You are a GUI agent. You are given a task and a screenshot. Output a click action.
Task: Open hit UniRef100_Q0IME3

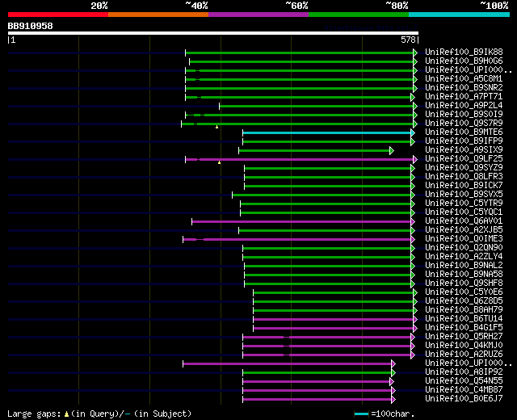(x=464, y=239)
